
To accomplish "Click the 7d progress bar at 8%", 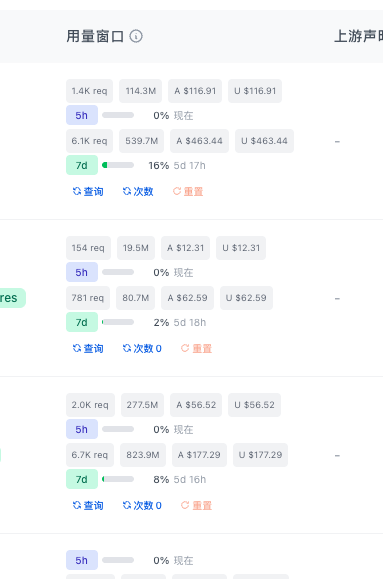I will (118, 479).
